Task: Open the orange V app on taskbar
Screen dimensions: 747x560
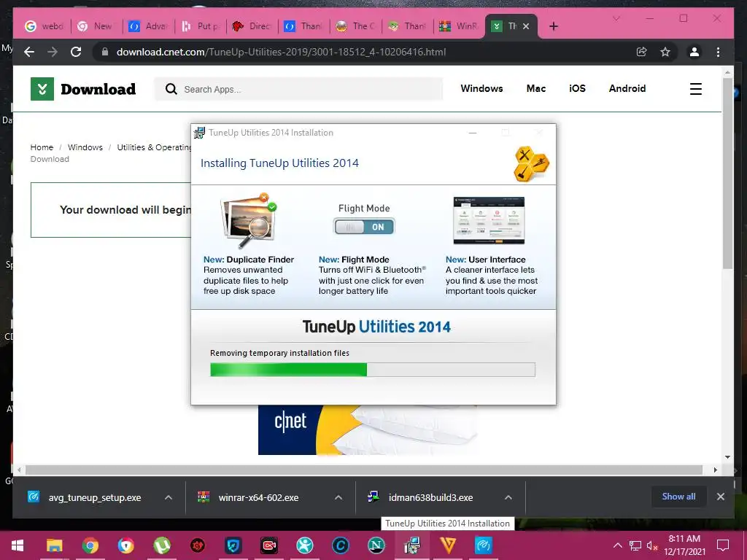Action: tap(448, 545)
